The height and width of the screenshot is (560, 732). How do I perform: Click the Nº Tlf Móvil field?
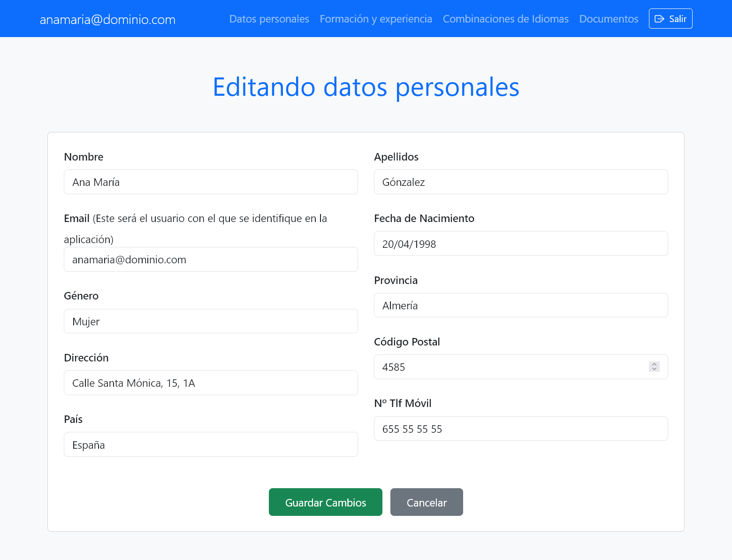520,429
